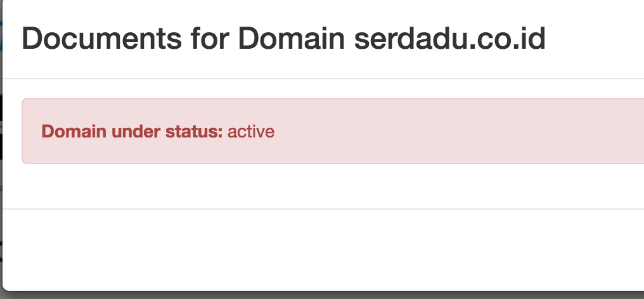The width and height of the screenshot is (644, 299).
Task: Click empty pink area inside the alert box
Action: tap(456, 132)
